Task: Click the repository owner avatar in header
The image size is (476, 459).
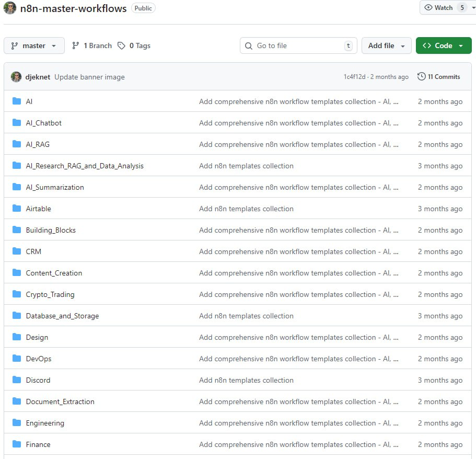Action: click(10, 8)
